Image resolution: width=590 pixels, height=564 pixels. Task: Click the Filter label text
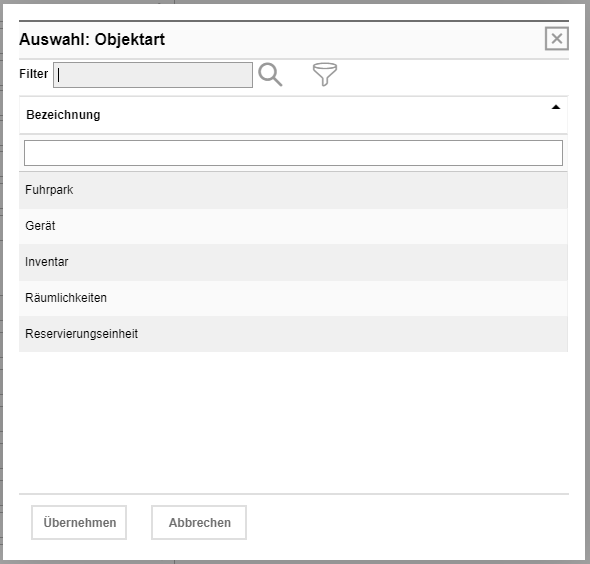pyautogui.click(x=33, y=74)
